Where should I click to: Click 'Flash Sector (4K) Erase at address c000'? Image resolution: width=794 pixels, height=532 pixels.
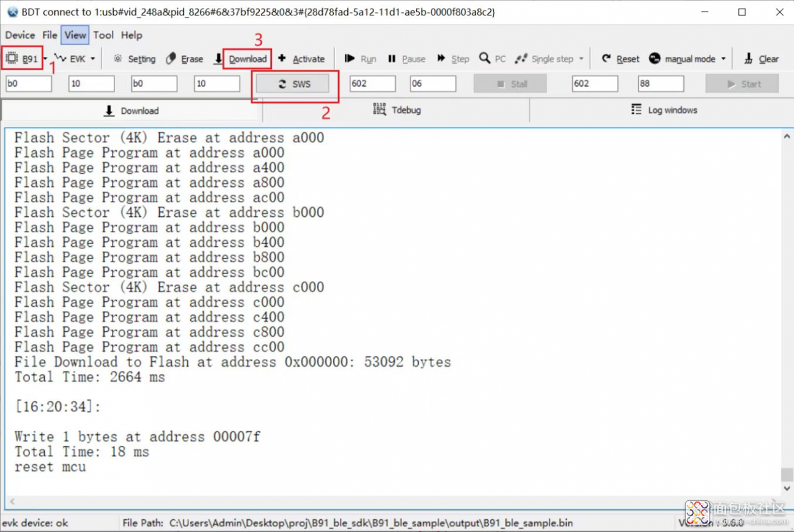tap(169, 288)
